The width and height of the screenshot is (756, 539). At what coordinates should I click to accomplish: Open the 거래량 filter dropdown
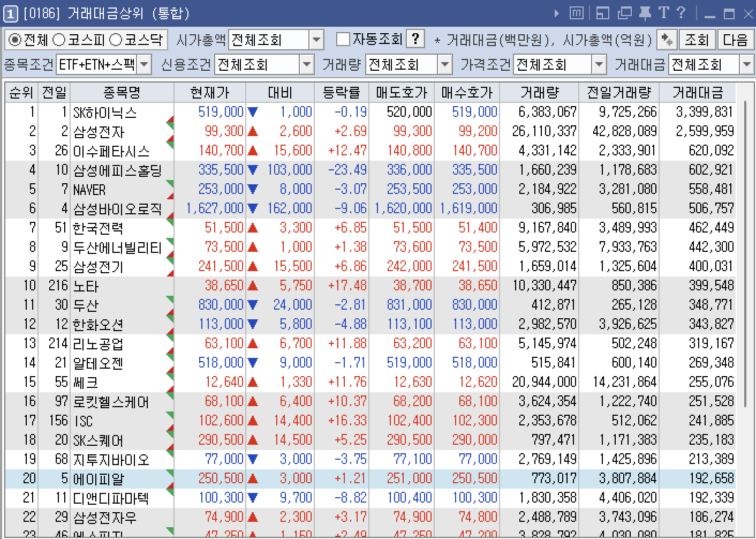445,65
